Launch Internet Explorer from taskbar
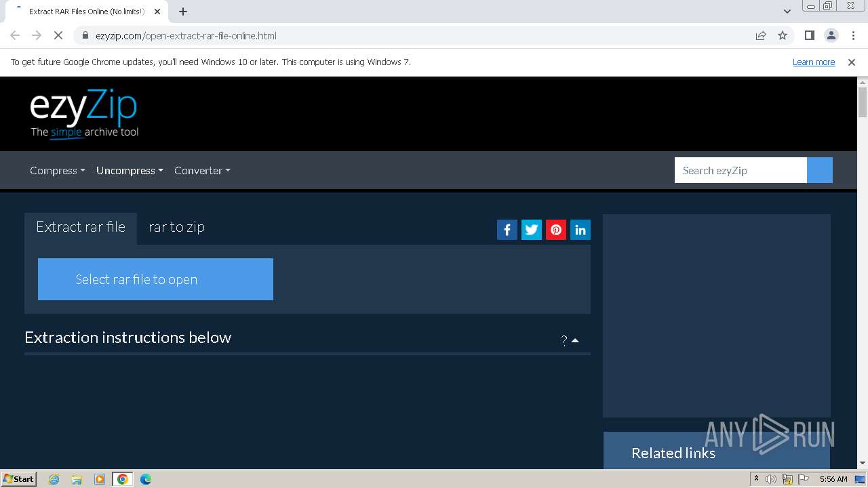 [54, 479]
